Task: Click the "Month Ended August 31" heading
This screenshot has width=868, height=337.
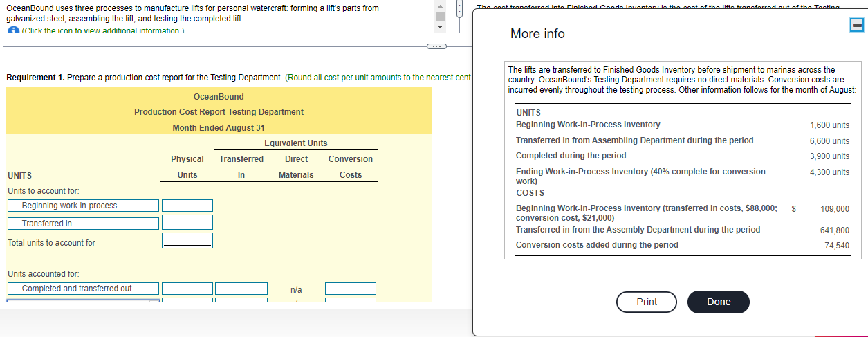Action: tap(219, 128)
